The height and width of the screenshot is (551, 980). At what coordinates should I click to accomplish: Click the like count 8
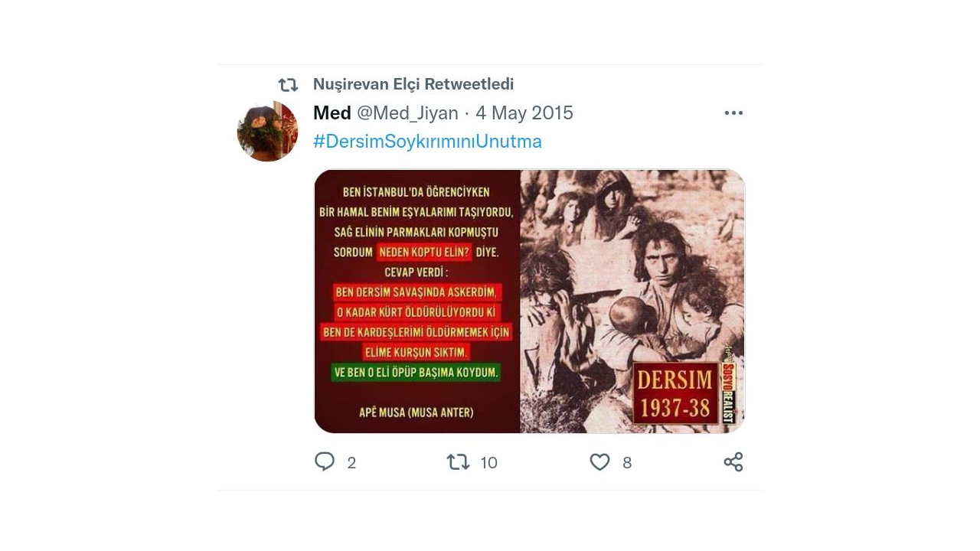627,462
